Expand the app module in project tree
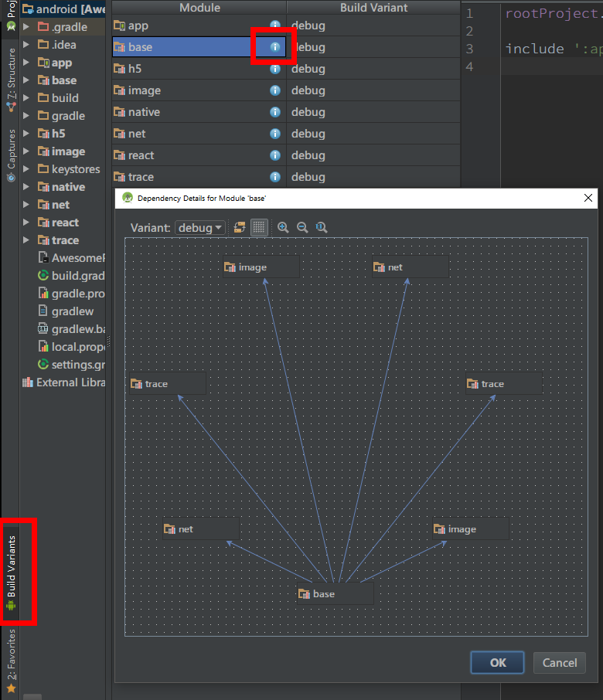603x700 pixels. (26, 63)
